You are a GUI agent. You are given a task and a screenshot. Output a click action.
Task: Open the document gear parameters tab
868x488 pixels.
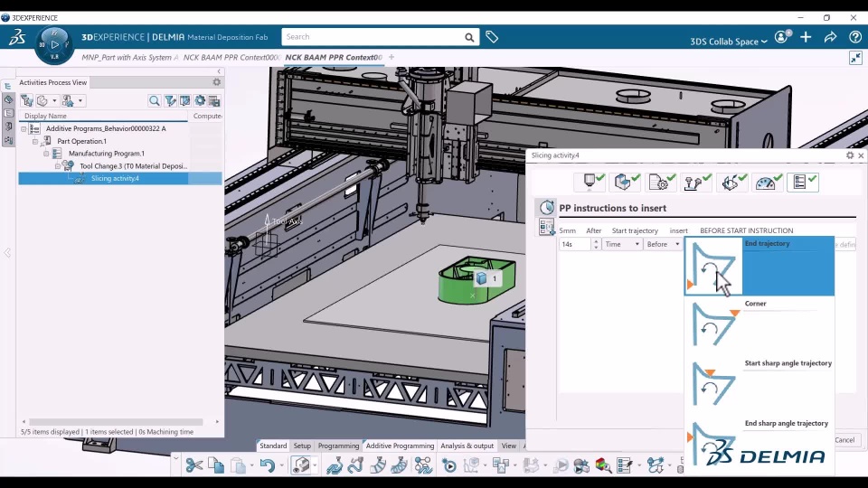[661, 182]
